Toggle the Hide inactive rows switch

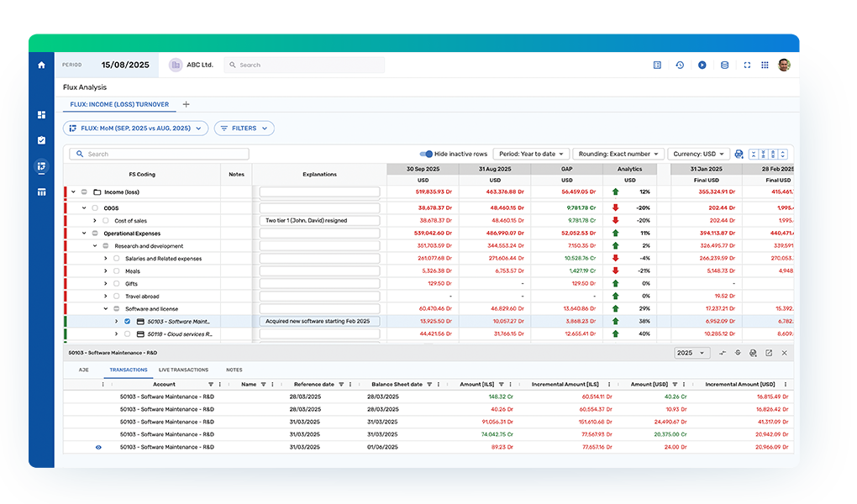click(x=426, y=155)
